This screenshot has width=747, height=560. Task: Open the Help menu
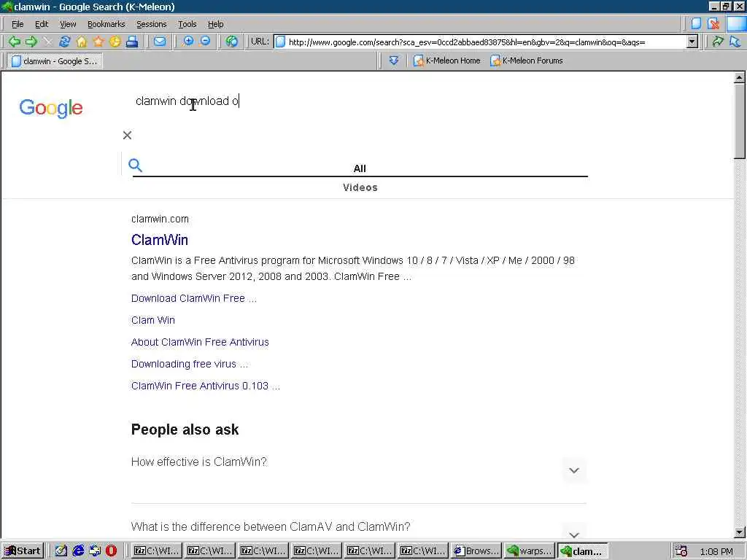point(215,24)
